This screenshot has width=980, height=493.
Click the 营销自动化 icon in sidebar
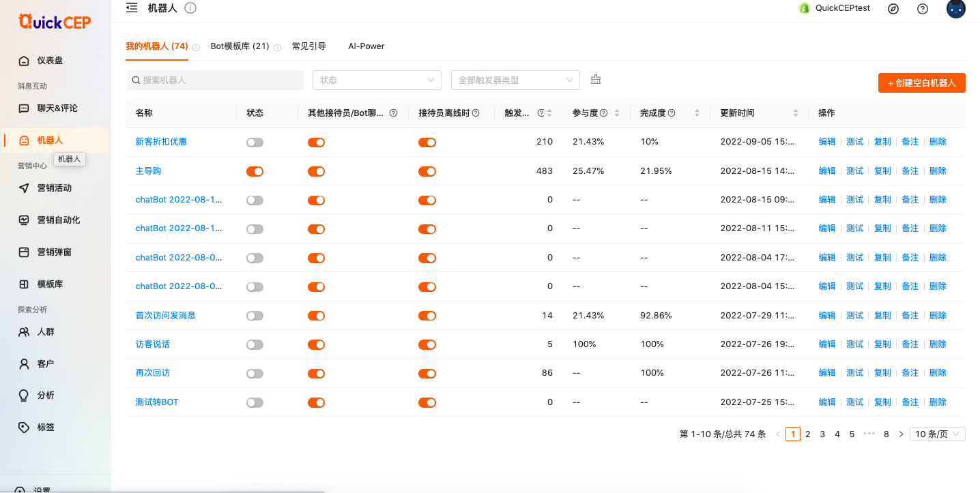tap(24, 220)
